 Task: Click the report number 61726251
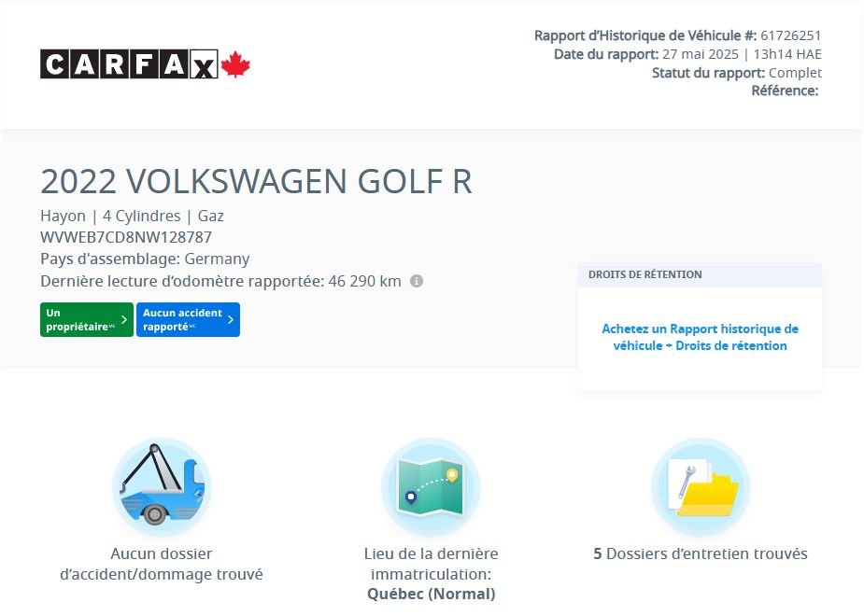pyautogui.click(x=791, y=35)
